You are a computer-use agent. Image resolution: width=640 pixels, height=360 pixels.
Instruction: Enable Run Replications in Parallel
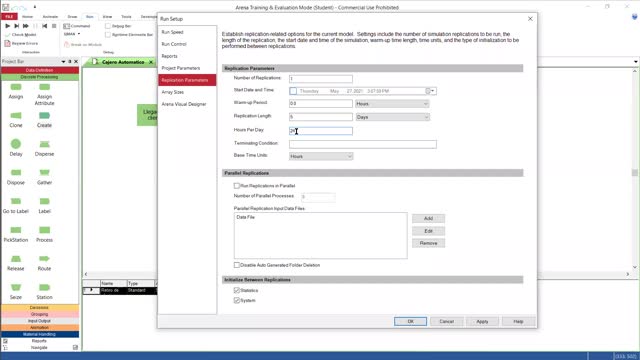point(237,186)
